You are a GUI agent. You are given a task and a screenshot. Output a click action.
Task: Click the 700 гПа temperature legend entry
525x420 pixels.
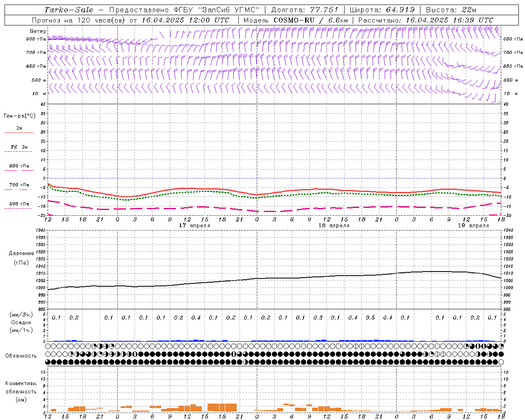19,185
